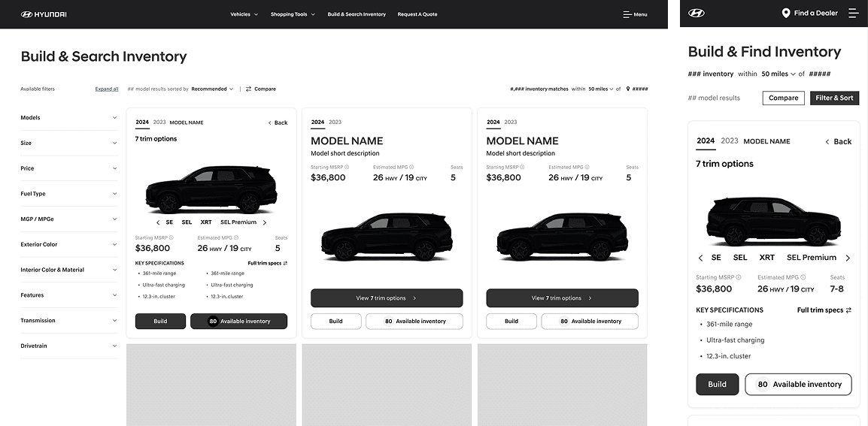Image resolution: width=868 pixels, height=426 pixels.
Task: Open the hamburger Menu icon in desktop header
Action: 627,14
